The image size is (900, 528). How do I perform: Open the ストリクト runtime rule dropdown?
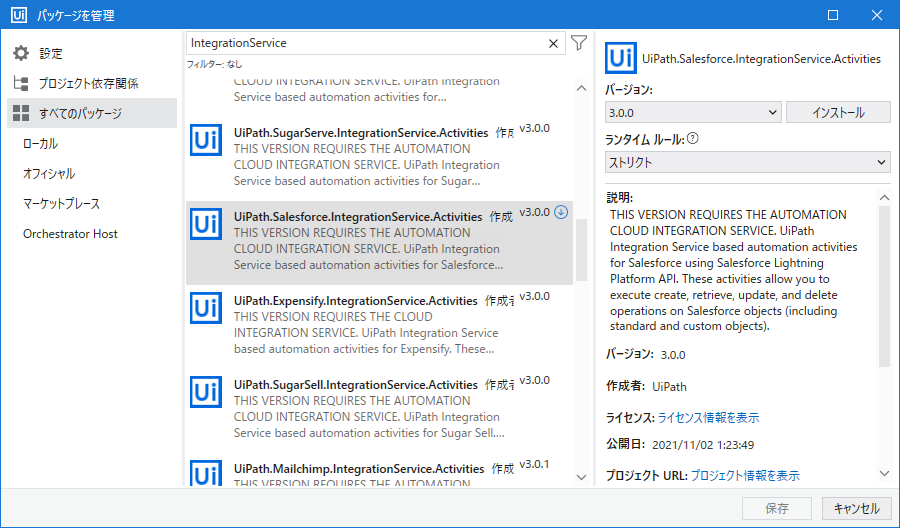pos(747,162)
